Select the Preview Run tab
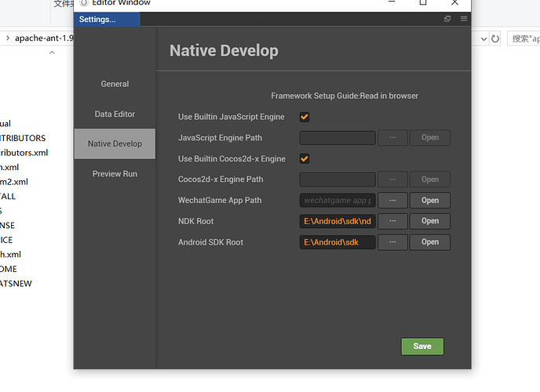The image size is (540, 392). [115, 173]
